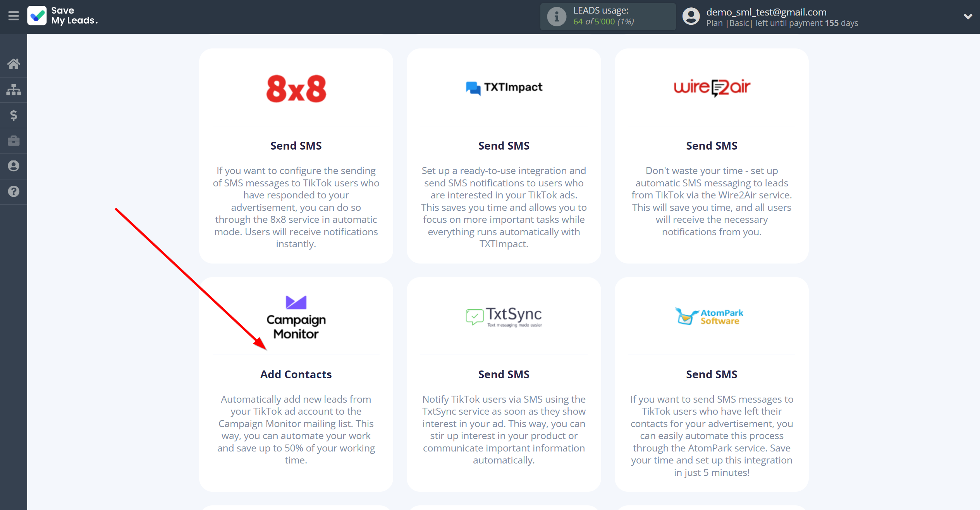
Task: Click the TXTImpact description text
Action: pos(504,207)
